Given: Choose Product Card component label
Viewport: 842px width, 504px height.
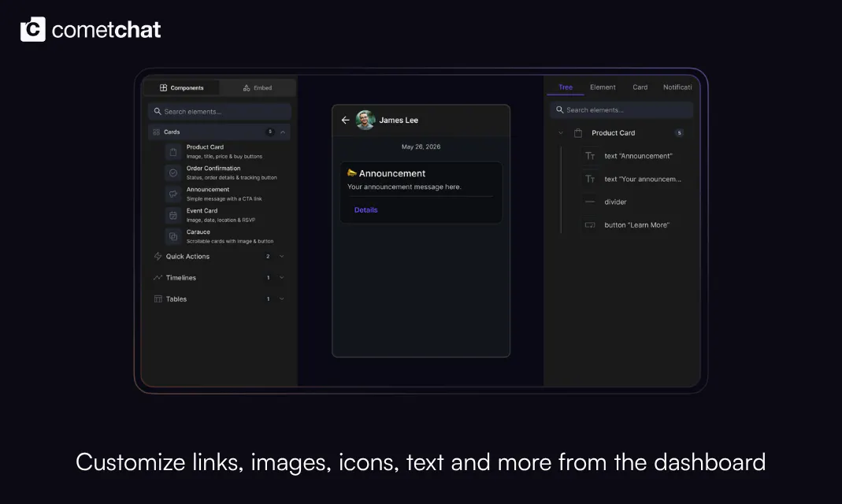Looking at the screenshot, I should coord(205,147).
